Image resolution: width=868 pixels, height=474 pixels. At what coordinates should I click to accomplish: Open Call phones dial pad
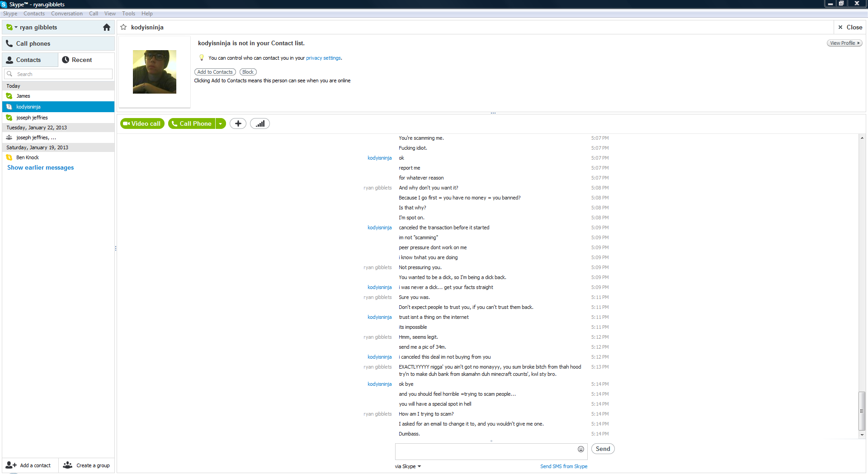pos(58,43)
